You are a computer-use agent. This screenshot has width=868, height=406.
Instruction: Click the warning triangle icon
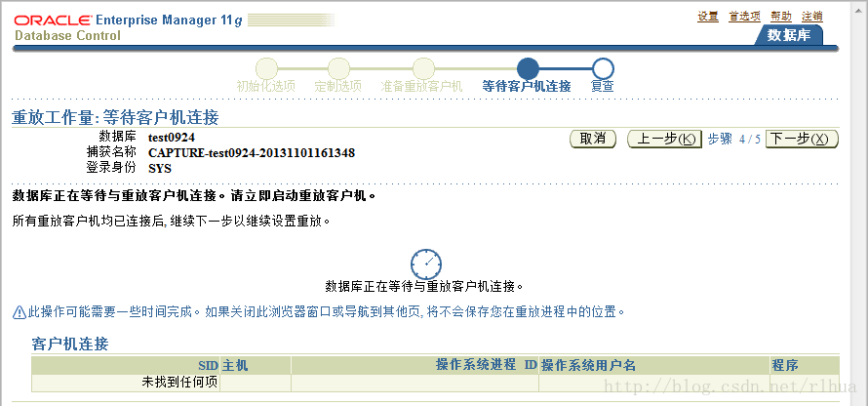(19, 312)
